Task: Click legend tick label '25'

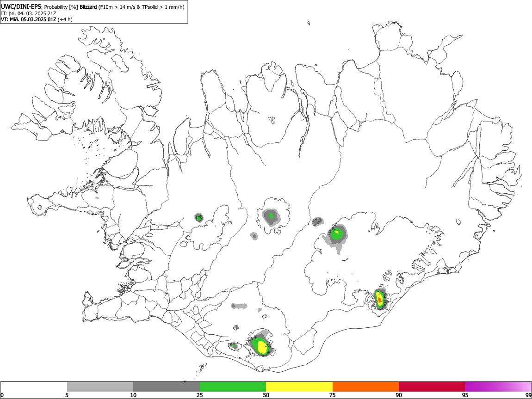Action: click(x=200, y=395)
